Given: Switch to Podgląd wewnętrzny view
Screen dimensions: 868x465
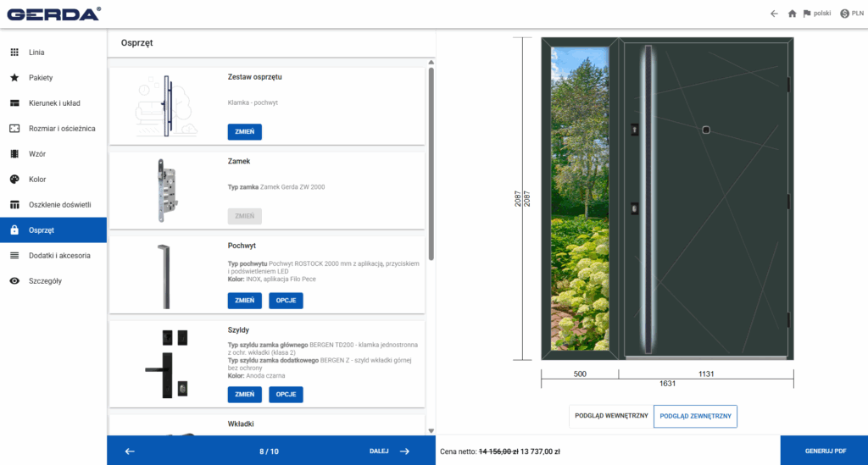Looking at the screenshot, I should point(611,416).
